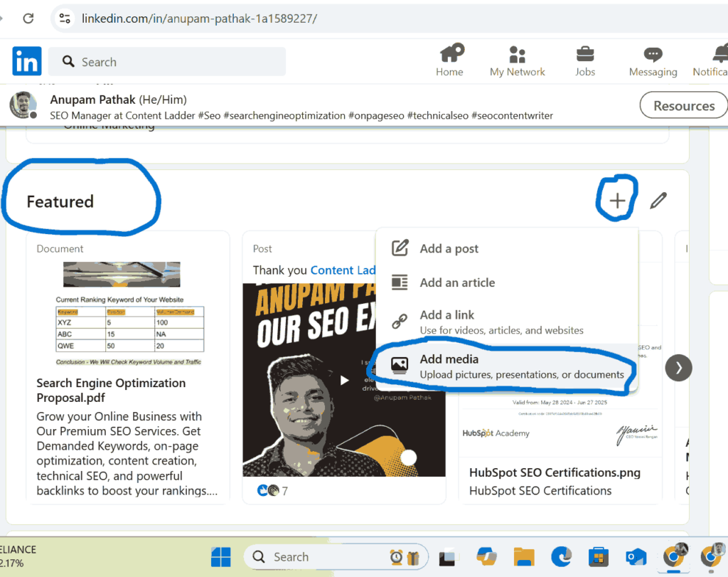The width and height of the screenshot is (728, 577).
Task: Select Add a post menu option
Action: [x=449, y=248]
